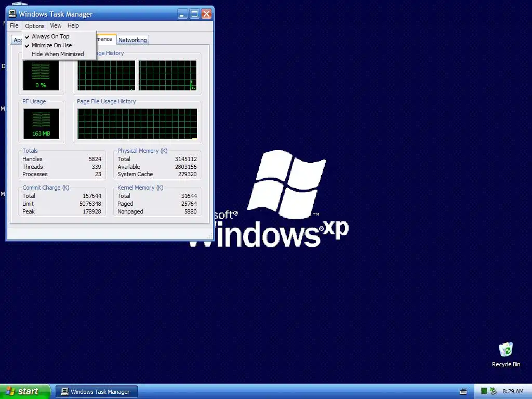Click the CPU usage meter showing 0 %
The image size is (532, 399).
[41, 75]
